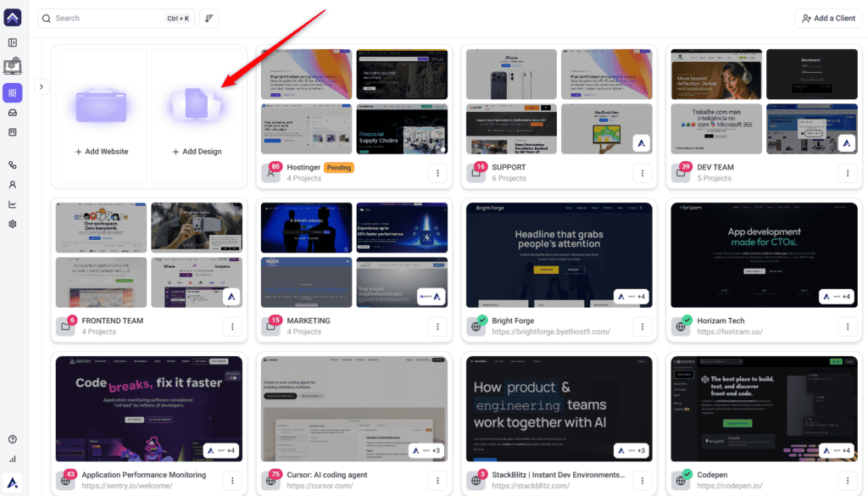Click the Horizam Tech globe icon

681,326
